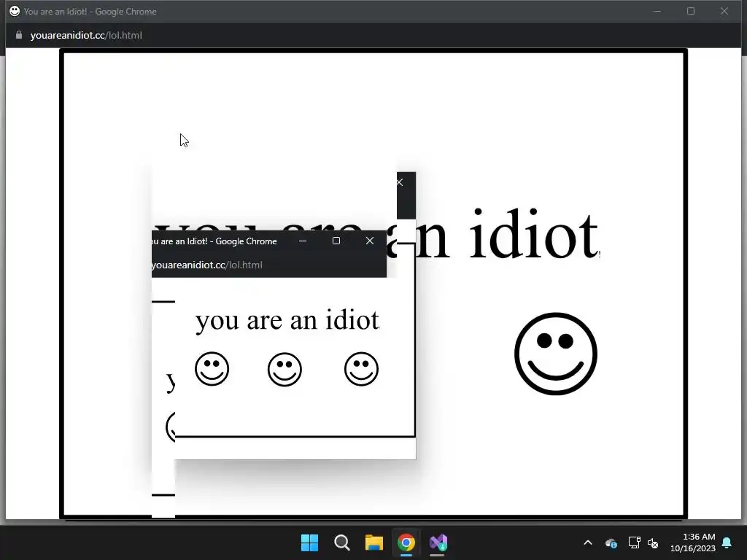Minimize the small popup Chrome window
This screenshot has width=747, height=560.
pos(303,241)
